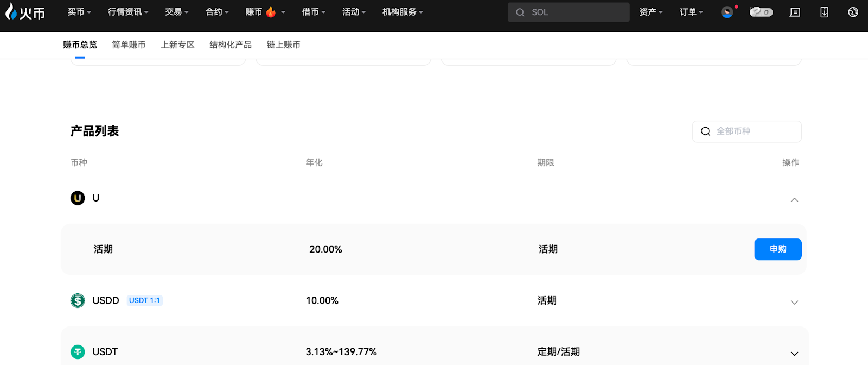Click the USDT coin icon
The height and width of the screenshot is (365, 868).
pos(78,352)
